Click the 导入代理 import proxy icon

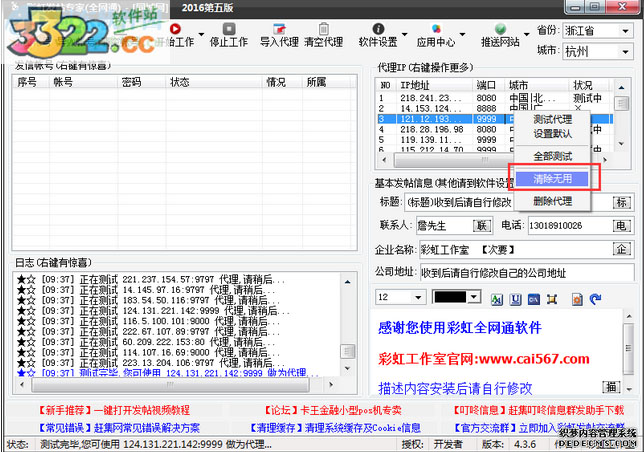(279, 29)
